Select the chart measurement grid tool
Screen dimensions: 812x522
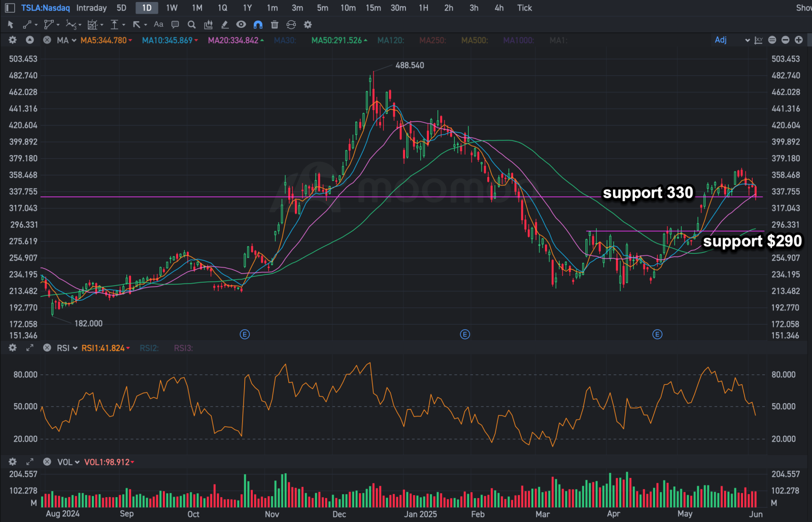tap(92, 24)
